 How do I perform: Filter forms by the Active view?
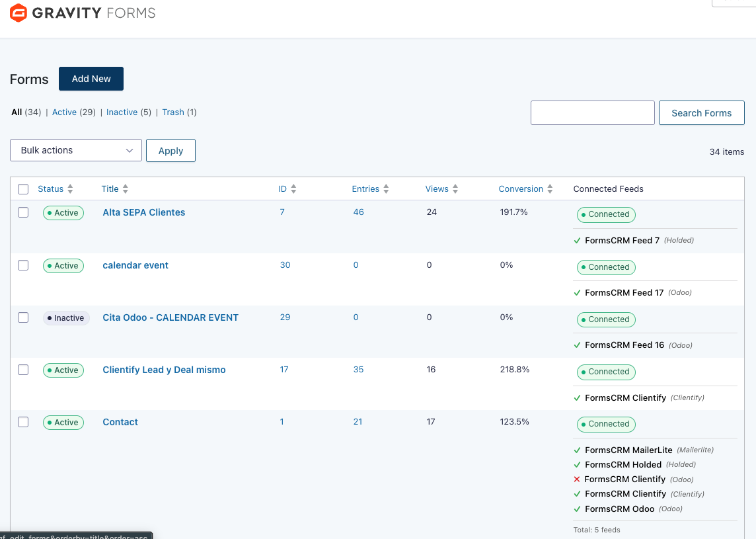tap(64, 112)
